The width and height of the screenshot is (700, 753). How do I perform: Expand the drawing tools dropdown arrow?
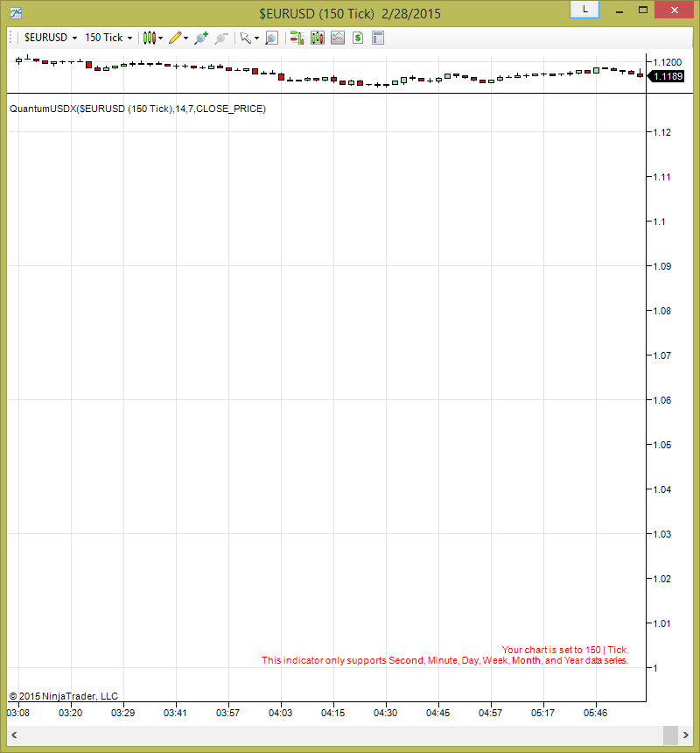click(186, 38)
